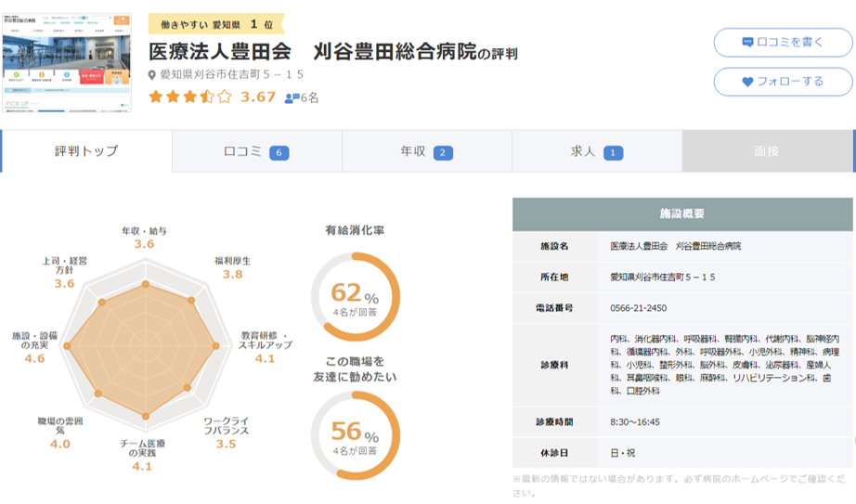
Task: Click the location pin icon beside address
Action: [x=153, y=75]
